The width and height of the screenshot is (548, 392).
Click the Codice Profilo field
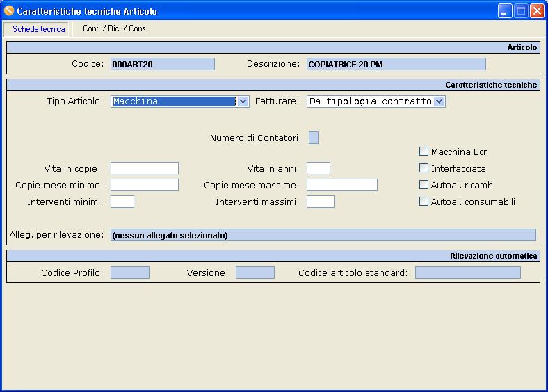tap(130, 272)
